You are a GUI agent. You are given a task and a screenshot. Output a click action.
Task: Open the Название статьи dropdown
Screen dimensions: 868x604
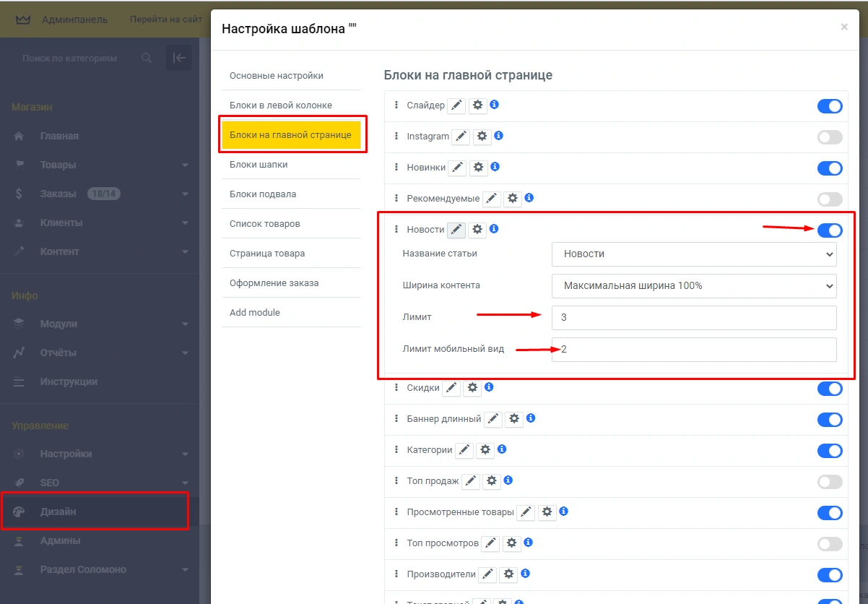(x=693, y=254)
